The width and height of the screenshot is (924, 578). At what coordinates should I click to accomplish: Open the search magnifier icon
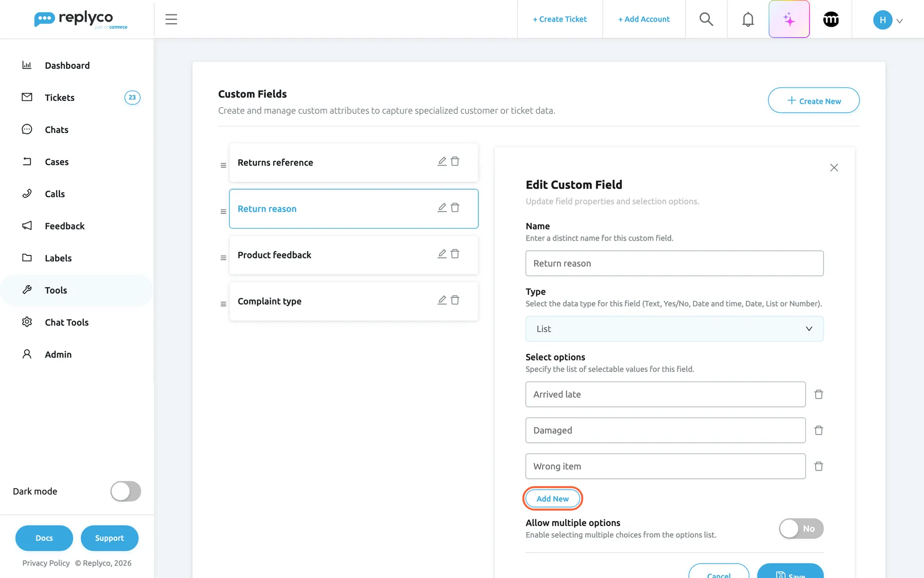point(706,20)
